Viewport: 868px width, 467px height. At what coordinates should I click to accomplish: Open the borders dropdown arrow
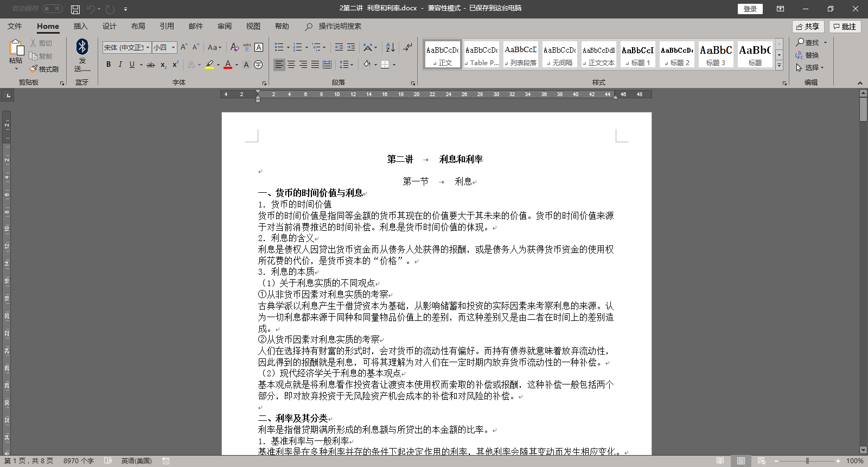click(394, 65)
